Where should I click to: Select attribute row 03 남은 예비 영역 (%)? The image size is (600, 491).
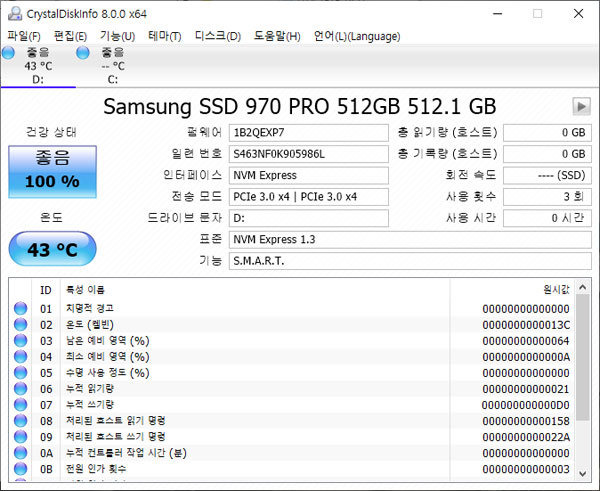(x=292, y=341)
